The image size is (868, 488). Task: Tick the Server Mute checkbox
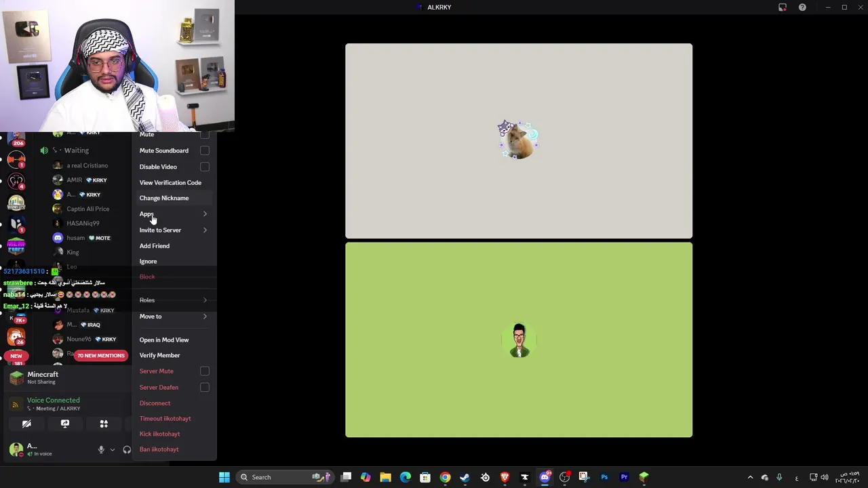pyautogui.click(x=205, y=371)
